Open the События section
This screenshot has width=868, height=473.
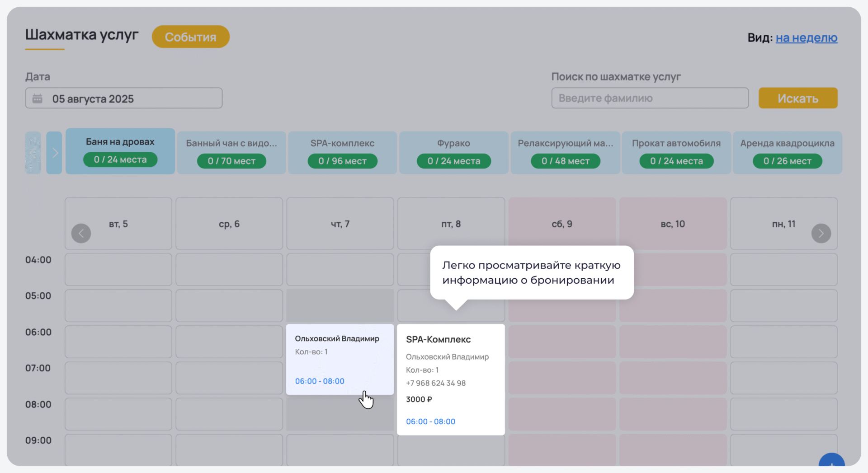pos(190,37)
